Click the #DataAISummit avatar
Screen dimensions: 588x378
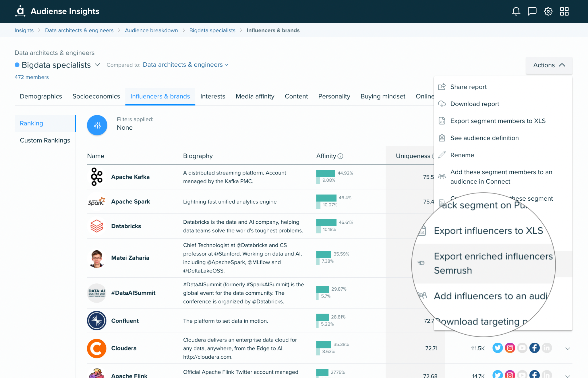point(97,293)
